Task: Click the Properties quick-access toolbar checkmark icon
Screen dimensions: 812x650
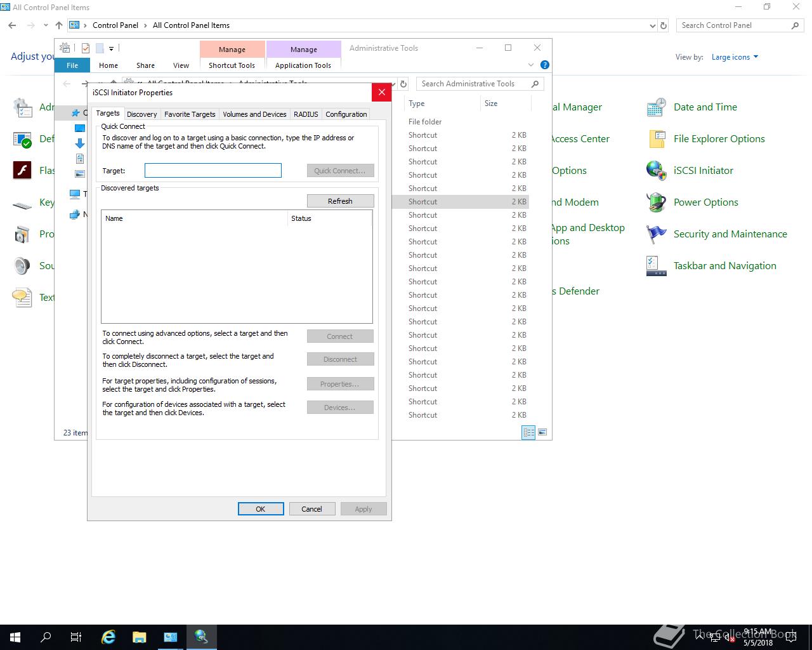Action: point(86,48)
